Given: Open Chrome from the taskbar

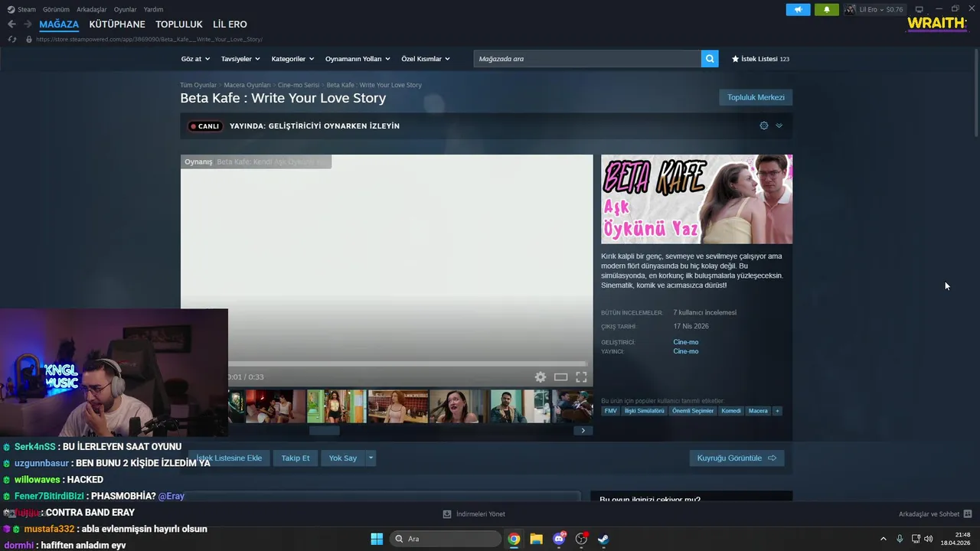Looking at the screenshot, I should tap(514, 539).
